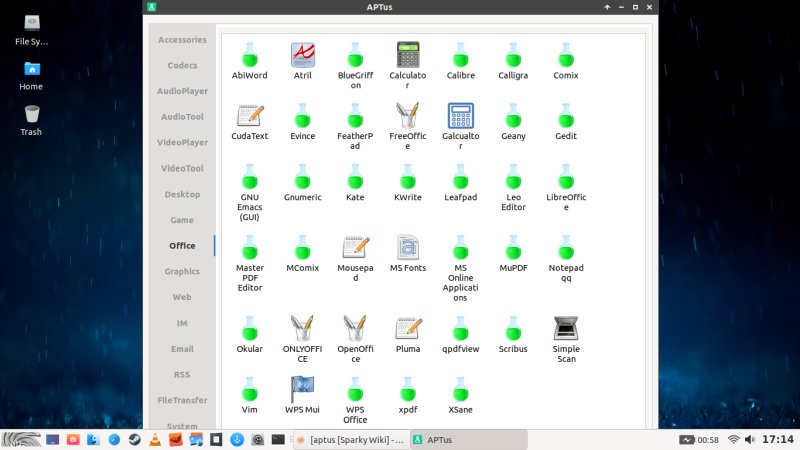Viewport: 800px width, 450px height.
Task: Go to the RSS category tab
Action: (x=182, y=374)
